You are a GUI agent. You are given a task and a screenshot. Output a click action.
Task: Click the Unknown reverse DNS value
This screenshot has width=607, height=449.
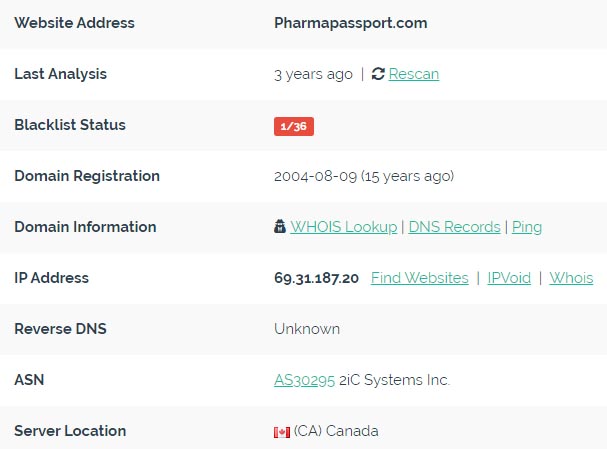307,329
